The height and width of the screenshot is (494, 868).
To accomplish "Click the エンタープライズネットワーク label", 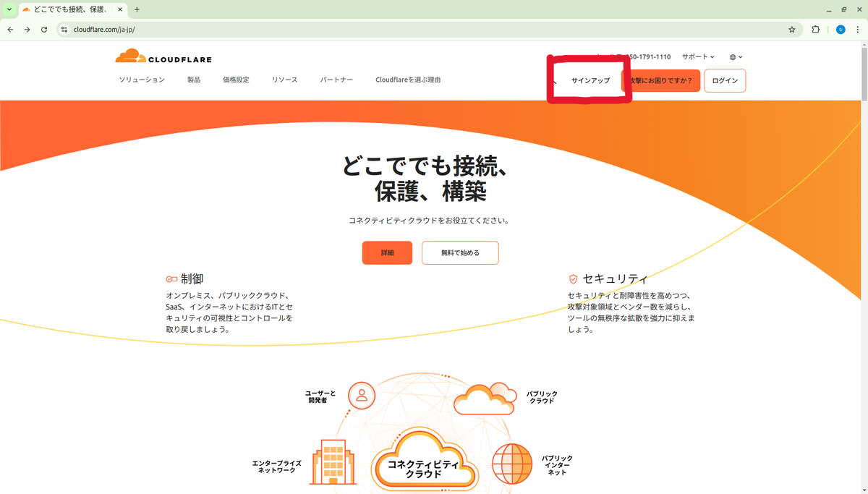I will (x=276, y=467).
